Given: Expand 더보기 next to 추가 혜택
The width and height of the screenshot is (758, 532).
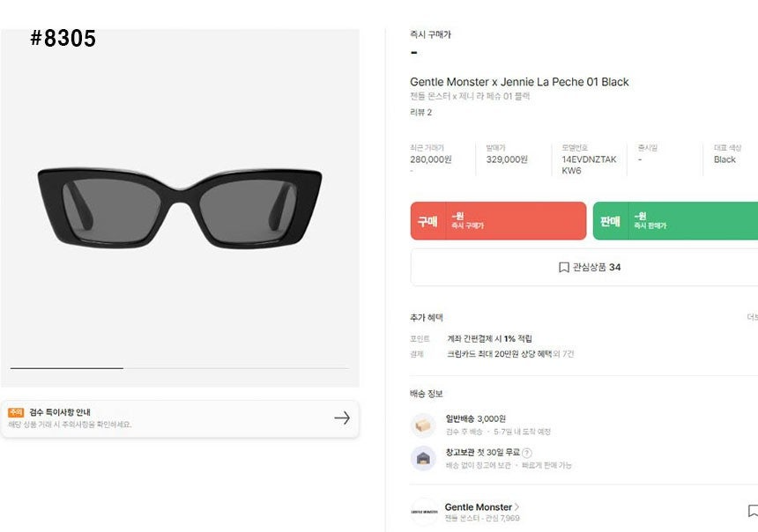Looking at the screenshot, I should 752,317.
